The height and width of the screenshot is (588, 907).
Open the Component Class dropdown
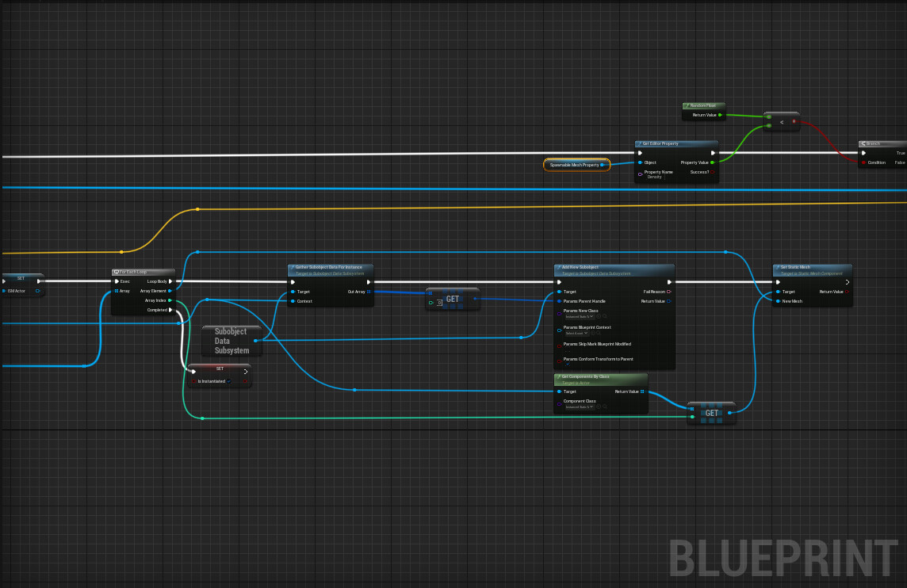[579, 407]
